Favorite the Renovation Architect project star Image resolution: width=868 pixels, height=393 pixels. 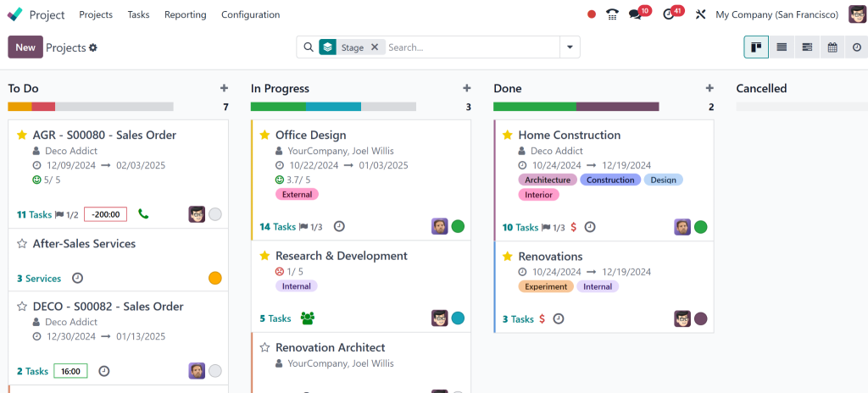tap(264, 347)
